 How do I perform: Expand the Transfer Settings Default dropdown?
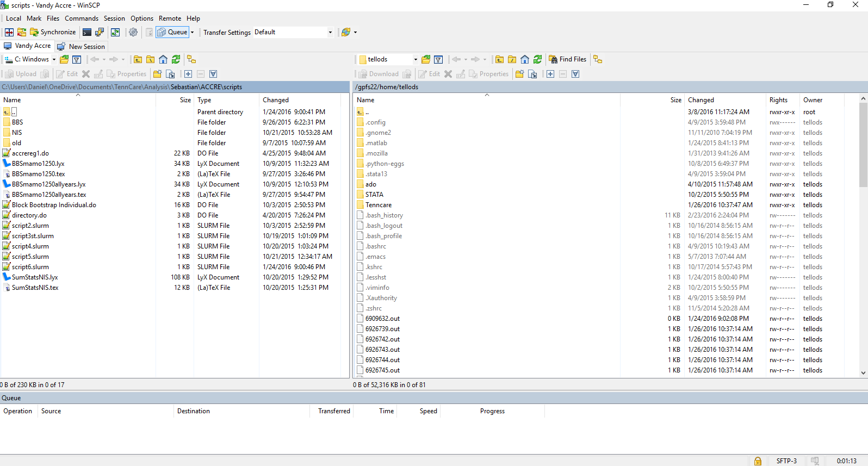coord(330,32)
